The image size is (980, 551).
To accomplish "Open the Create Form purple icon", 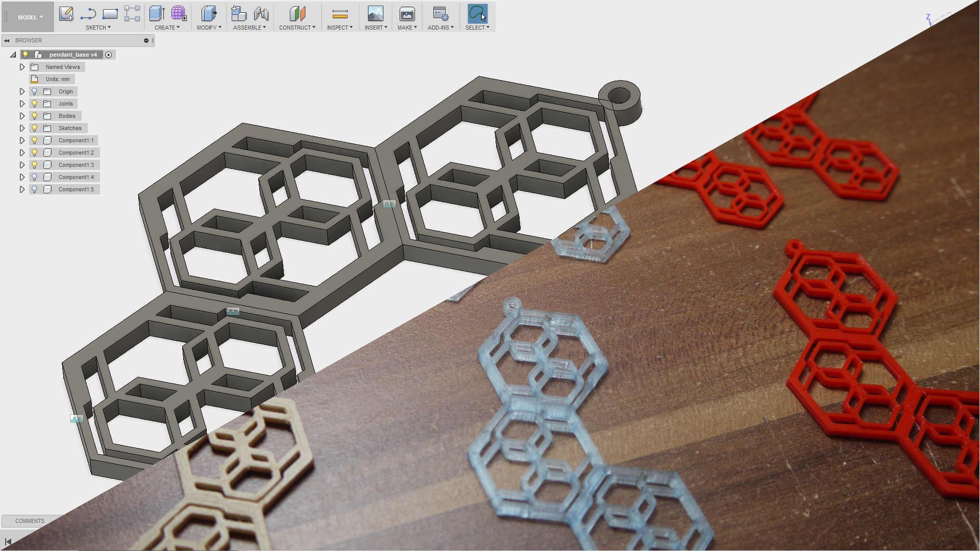I will pyautogui.click(x=179, y=14).
